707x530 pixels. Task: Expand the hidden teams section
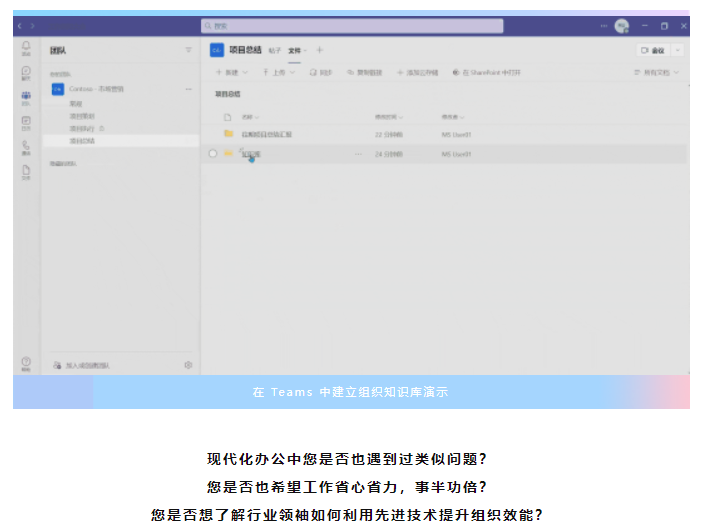(63, 164)
